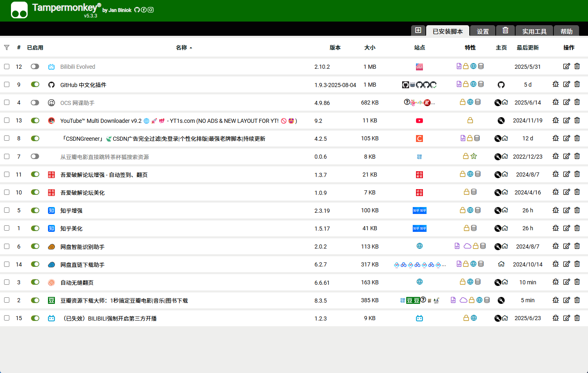Disable the 知乎增强 toggle

click(35, 210)
